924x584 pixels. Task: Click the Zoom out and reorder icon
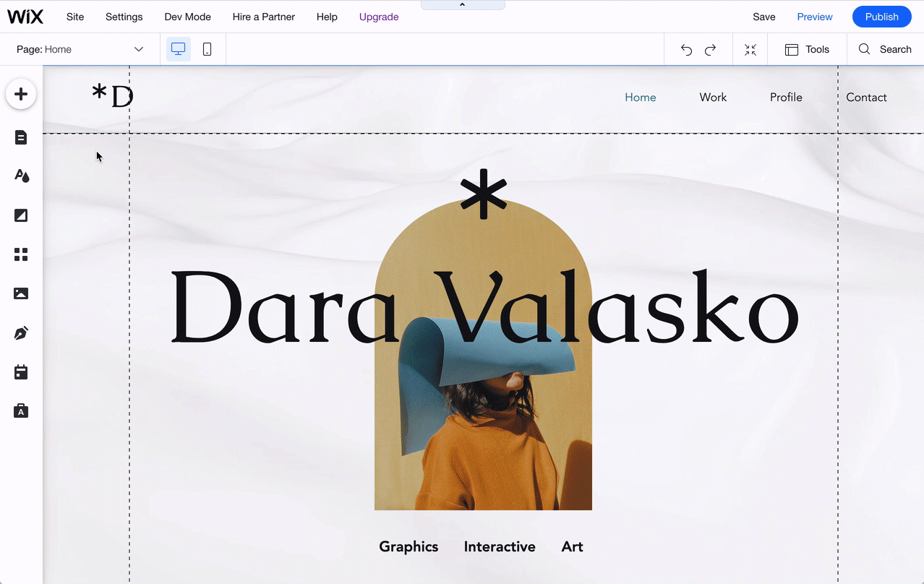pyautogui.click(x=750, y=49)
